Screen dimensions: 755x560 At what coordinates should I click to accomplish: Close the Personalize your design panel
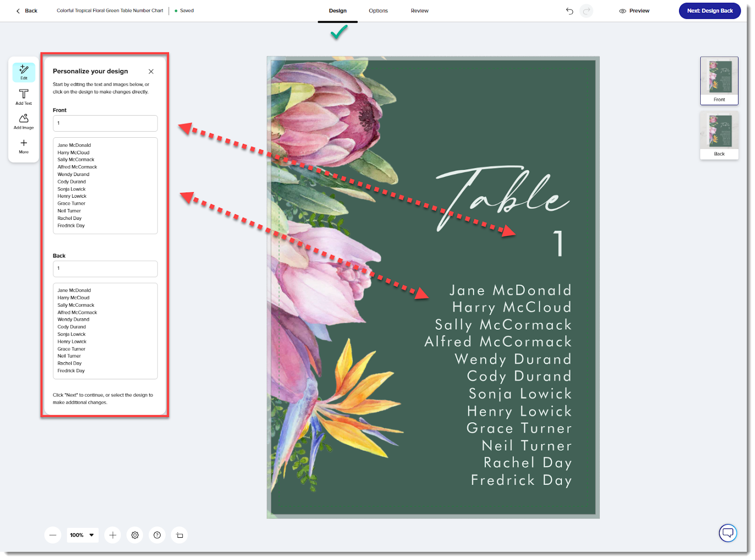coord(151,72)
